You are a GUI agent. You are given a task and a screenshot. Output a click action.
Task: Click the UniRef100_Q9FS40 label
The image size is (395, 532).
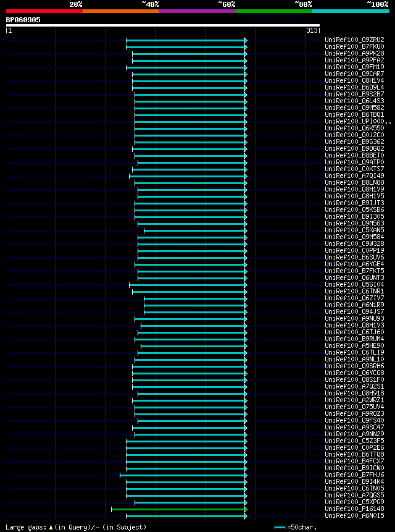point(354,420)
